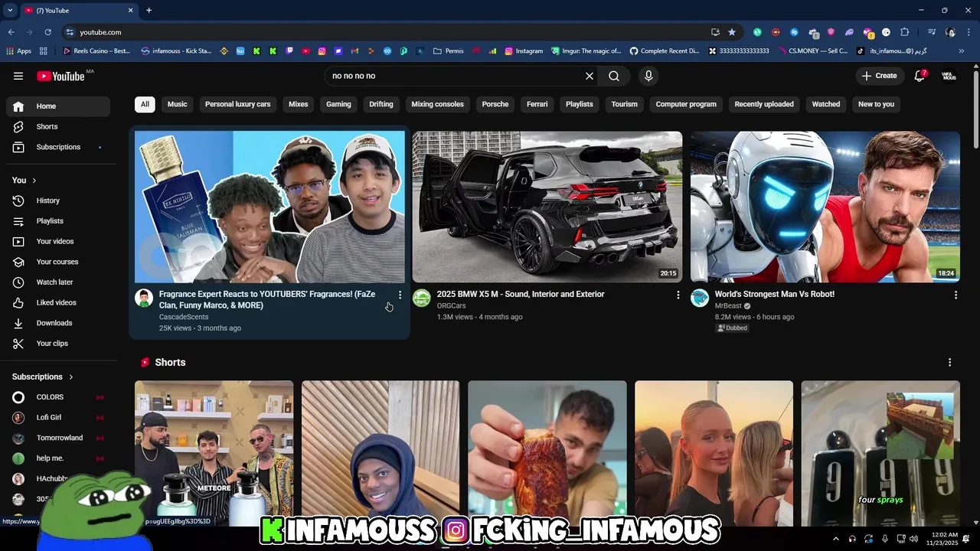Open a new browser tab

pyautogui.click(x=149, y=10)
